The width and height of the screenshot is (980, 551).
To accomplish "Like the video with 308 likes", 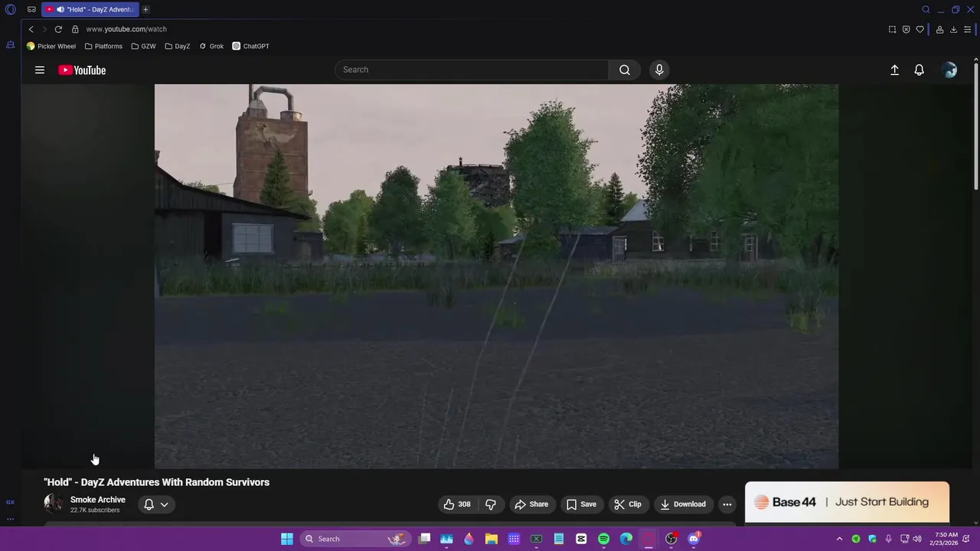I will click(457, 504).
